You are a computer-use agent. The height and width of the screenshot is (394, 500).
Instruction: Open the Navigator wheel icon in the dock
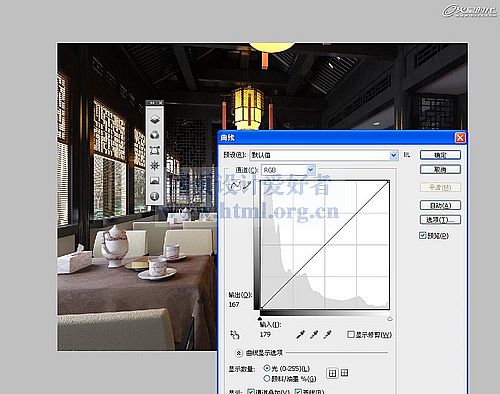click(x=154, y=165)
